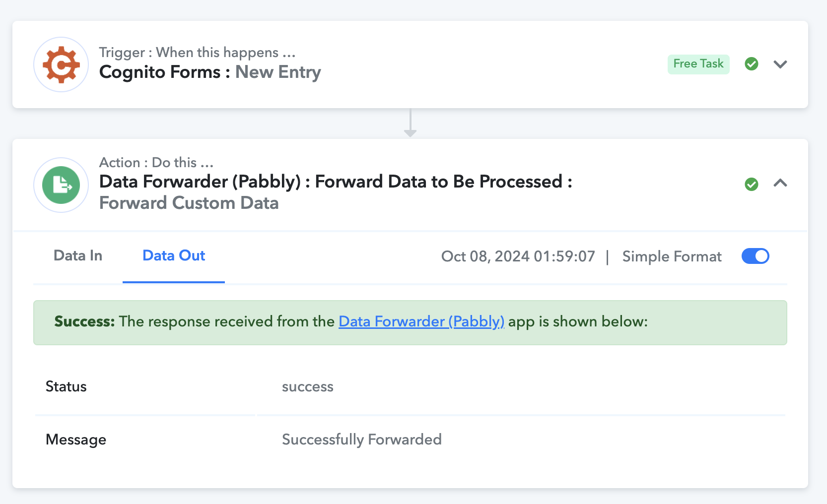Click the Message field label
The height and width of the screenshot is (504, 827).
76,440
